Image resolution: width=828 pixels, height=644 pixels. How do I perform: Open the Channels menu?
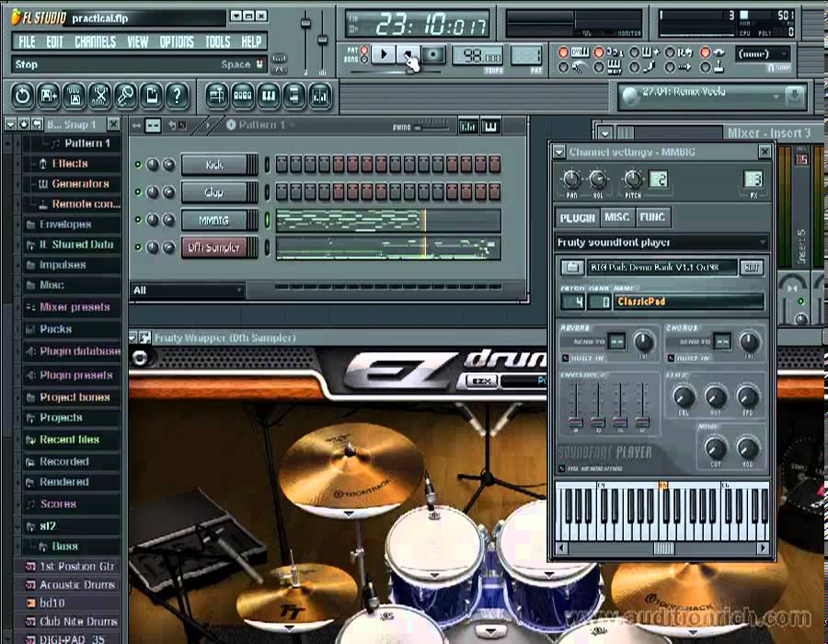pos(95,41)
